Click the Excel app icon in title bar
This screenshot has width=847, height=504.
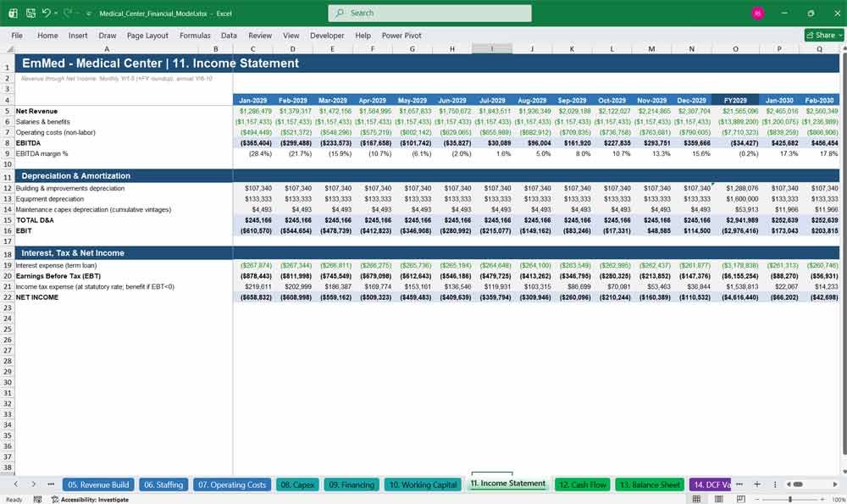13,13
